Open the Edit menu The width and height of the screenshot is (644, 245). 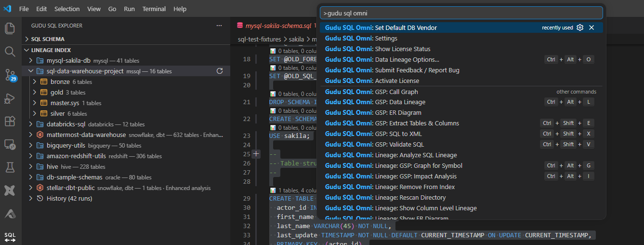pos(41,9)
